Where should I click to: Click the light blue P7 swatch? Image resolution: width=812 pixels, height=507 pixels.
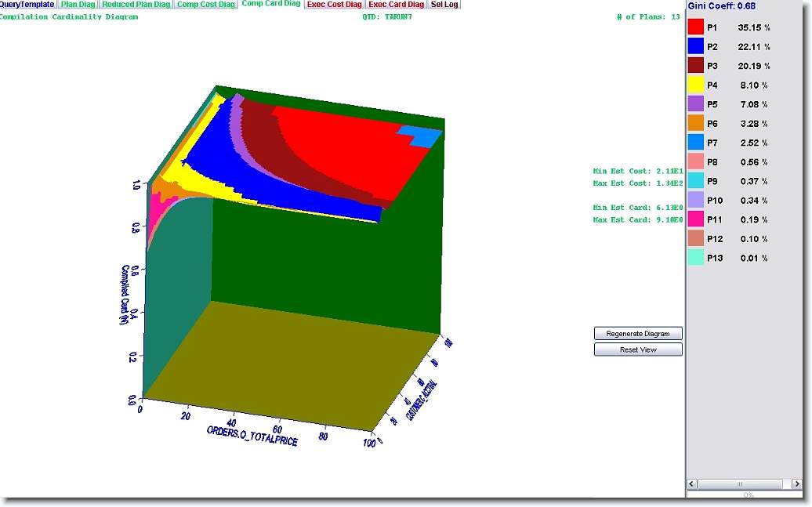pos(696,143)
